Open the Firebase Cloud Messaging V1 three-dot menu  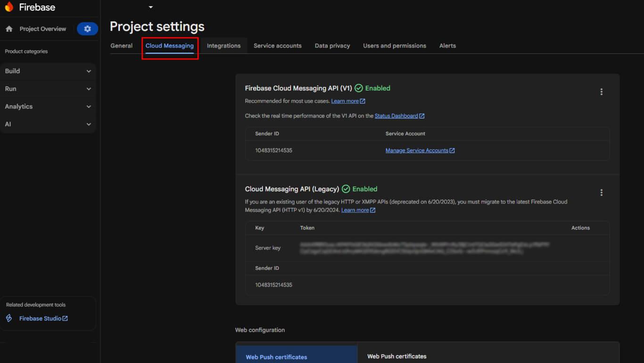coord(601,92)
